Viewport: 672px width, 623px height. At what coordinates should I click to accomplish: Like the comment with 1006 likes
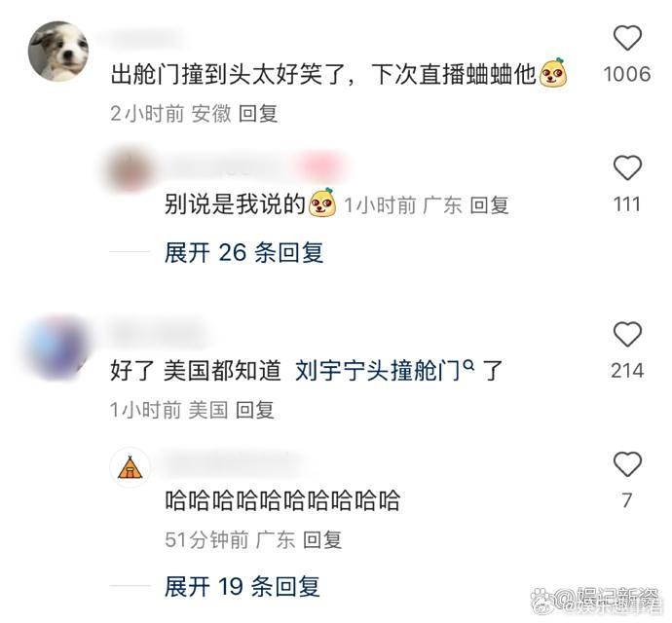point(627,38)
